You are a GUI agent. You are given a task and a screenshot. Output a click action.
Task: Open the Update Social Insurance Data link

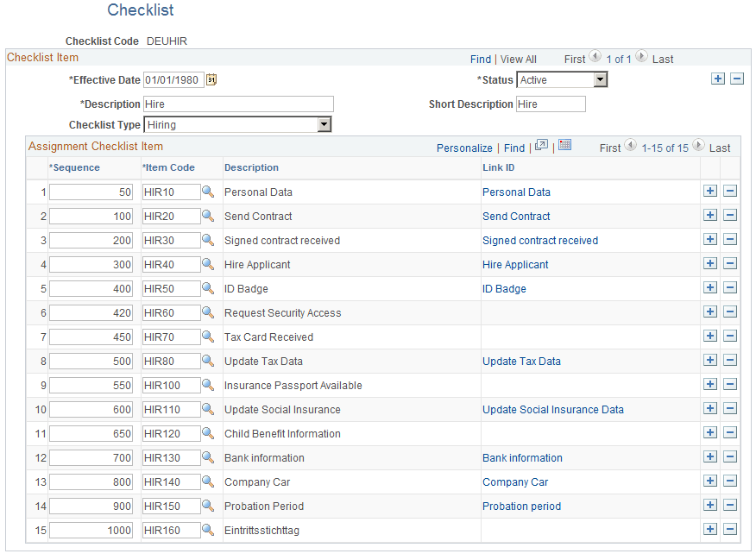553,410
